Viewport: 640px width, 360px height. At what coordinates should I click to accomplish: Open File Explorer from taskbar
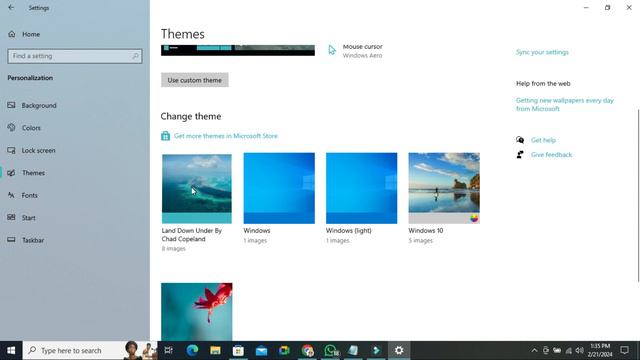pyautogui.click(x=215, y=350)
